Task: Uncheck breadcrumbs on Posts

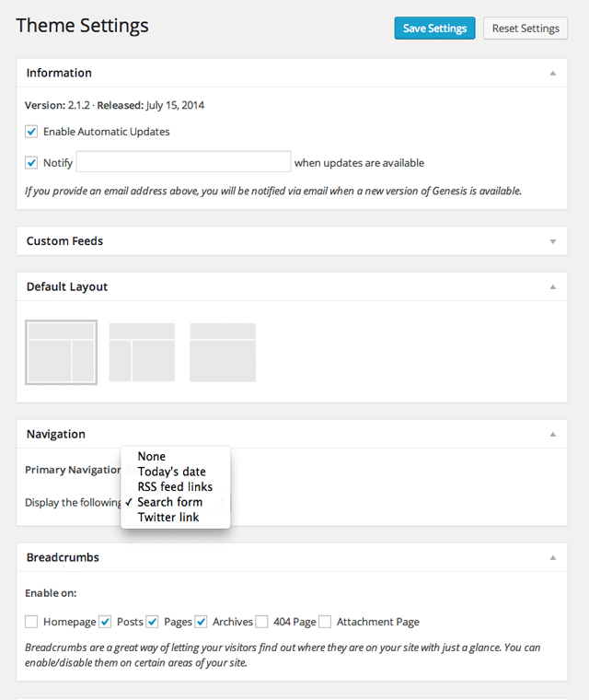Action: tap(105, 622)
